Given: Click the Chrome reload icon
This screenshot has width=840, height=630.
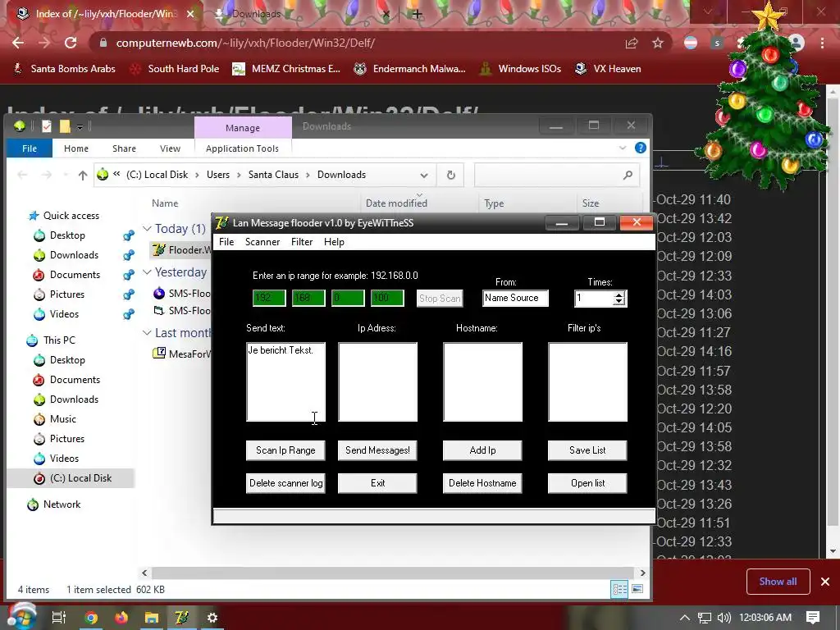Looking at the screenshot, I should 71,43.
